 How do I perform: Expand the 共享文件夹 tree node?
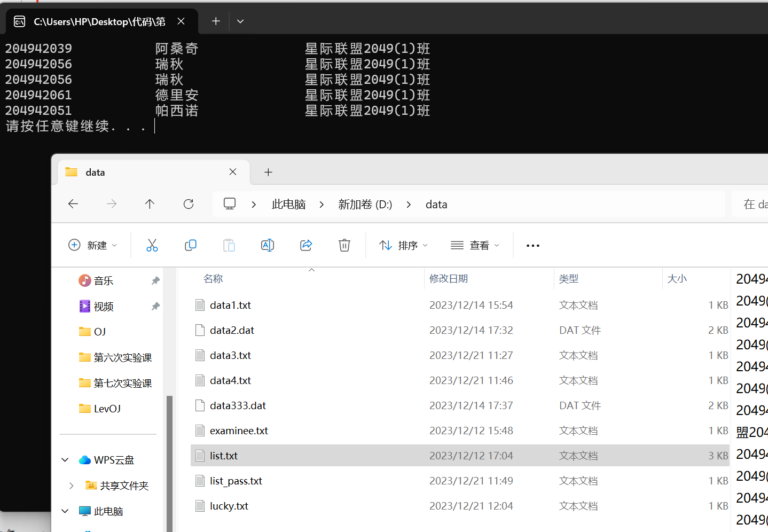[72, 486]
